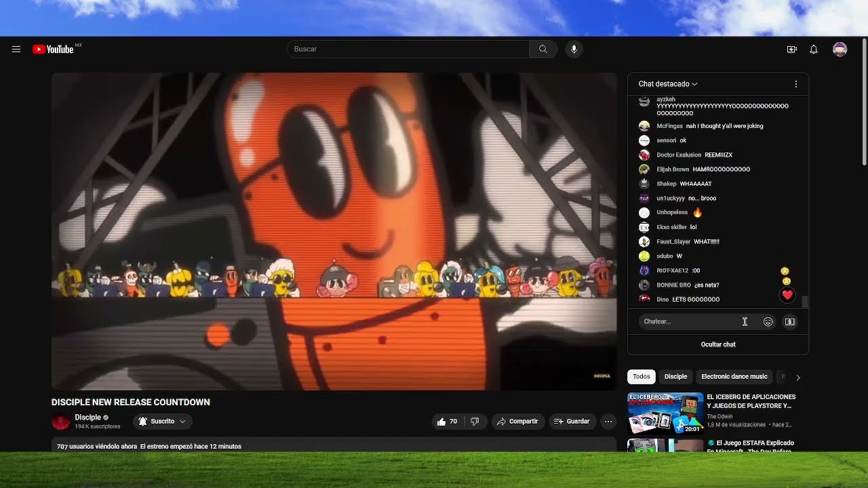Click the fire emoji in Unhopeless's message
The width and height of the screenshot is (868, 488).
pyautogui.click(x=697, y=212)
